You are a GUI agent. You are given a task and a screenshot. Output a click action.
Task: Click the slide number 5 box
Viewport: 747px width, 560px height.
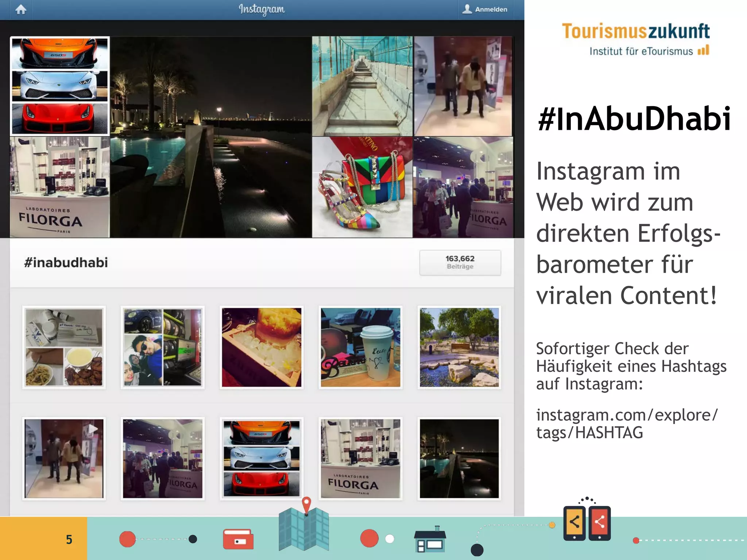43,538
